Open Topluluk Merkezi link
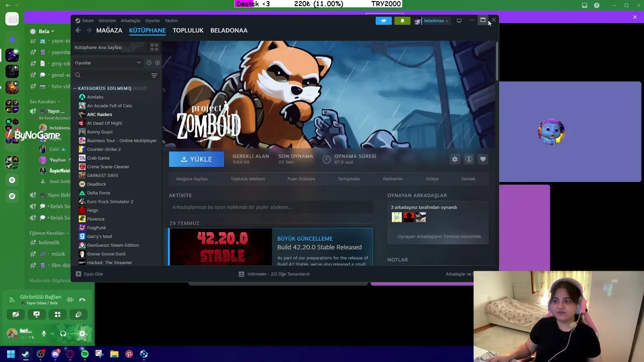 point(248,179)
